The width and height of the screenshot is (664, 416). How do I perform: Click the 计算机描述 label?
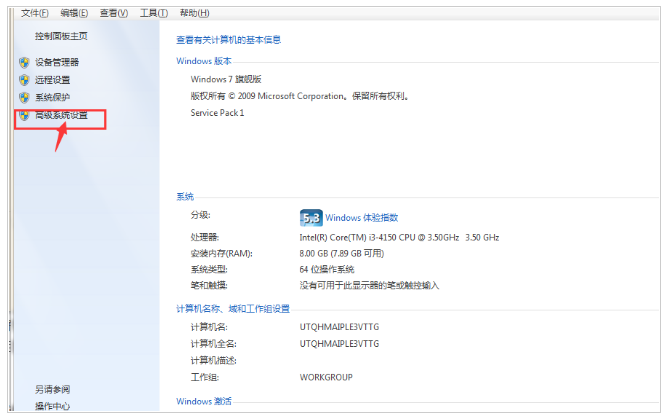tap(213, 361)
